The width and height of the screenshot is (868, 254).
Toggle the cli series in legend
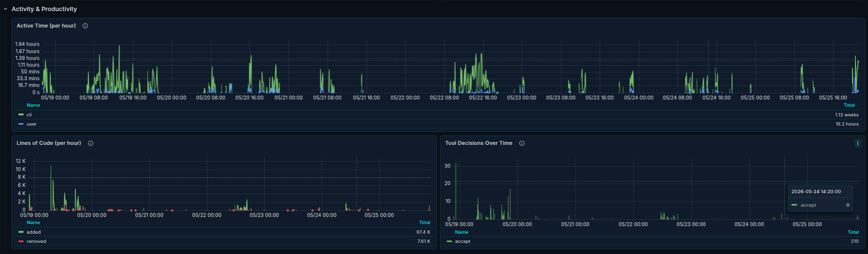point(29,115)
